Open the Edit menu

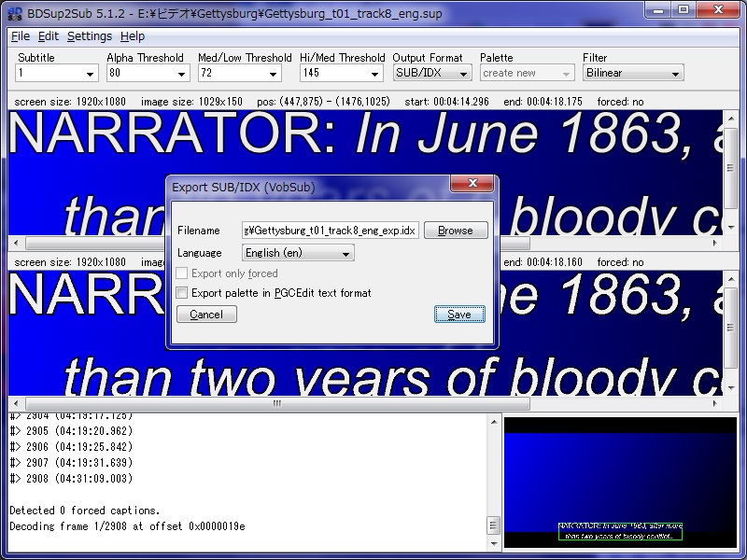pyautogui.click(x=48, y=36)
